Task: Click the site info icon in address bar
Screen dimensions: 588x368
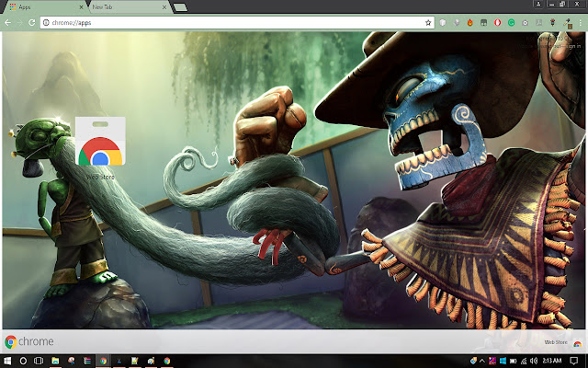Action: [x=46, y=22]
